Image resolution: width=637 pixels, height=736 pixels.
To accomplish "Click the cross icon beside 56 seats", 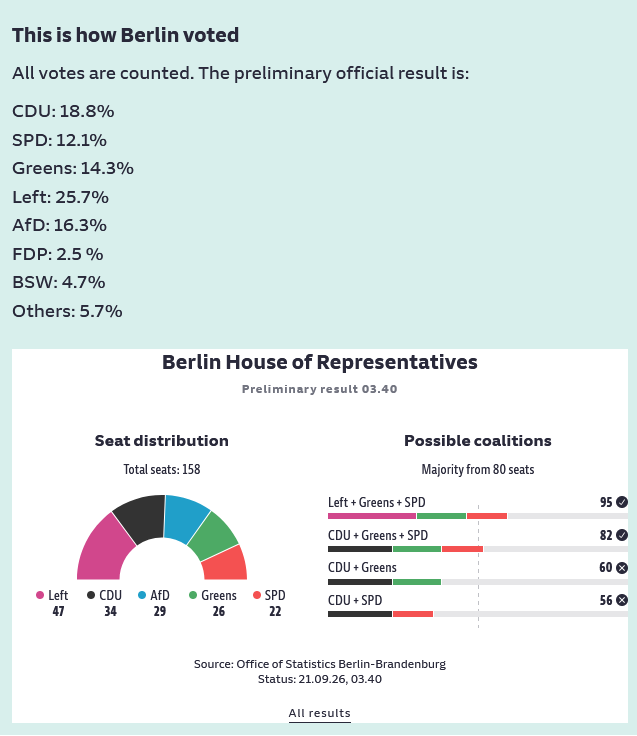I will (622, 600).
